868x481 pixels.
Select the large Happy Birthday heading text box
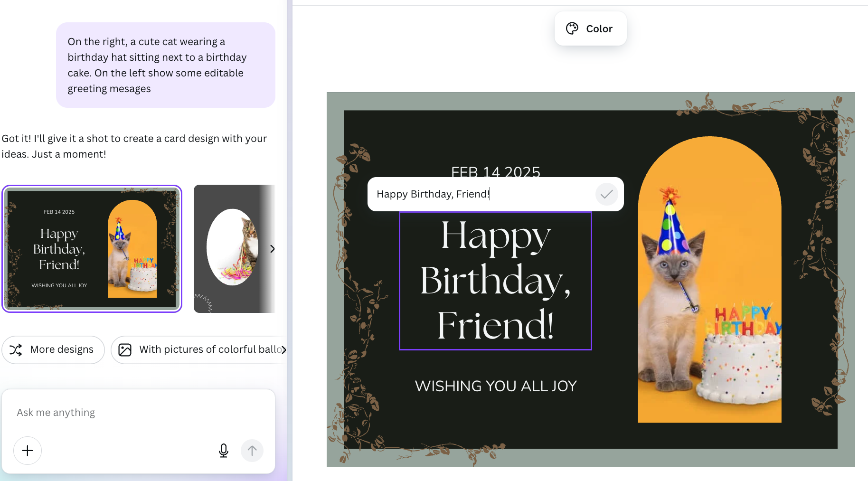click(495, 281)
